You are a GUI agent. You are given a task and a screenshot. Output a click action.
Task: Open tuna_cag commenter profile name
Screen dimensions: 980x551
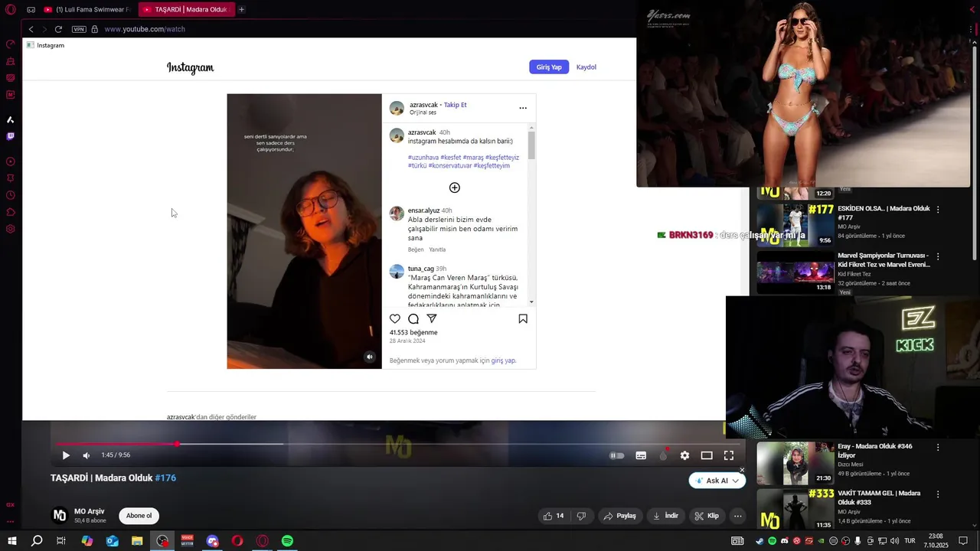[x=421, y=269]
